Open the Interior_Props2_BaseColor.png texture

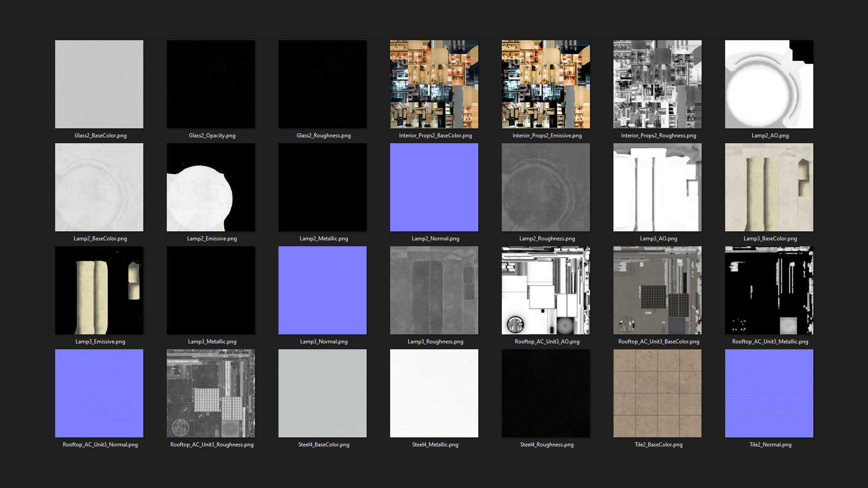(x=434, y=84)
